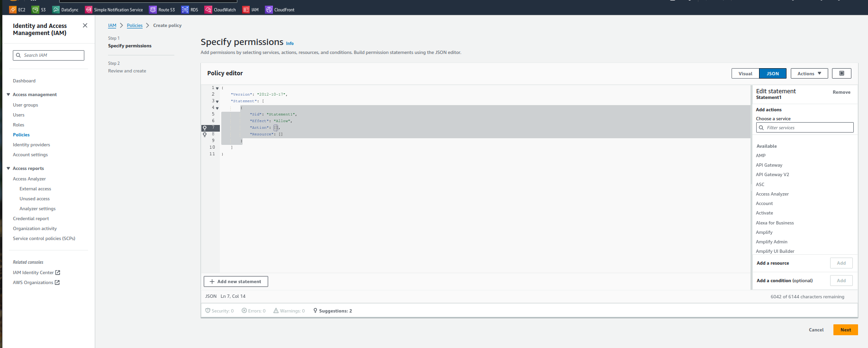Collapse the Access management section
Screen dimensions: 868x348
coord(9,95)
